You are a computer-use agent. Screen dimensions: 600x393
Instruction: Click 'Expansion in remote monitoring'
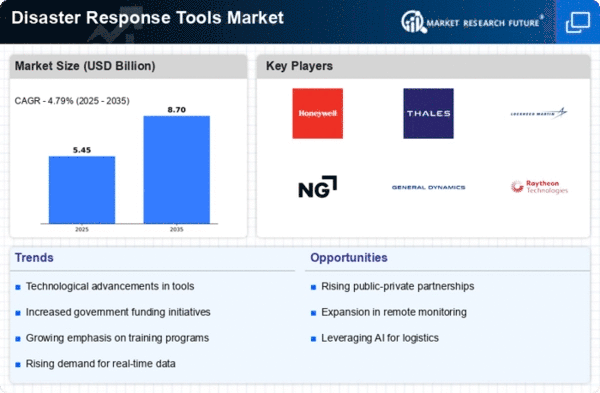point(394,312)
